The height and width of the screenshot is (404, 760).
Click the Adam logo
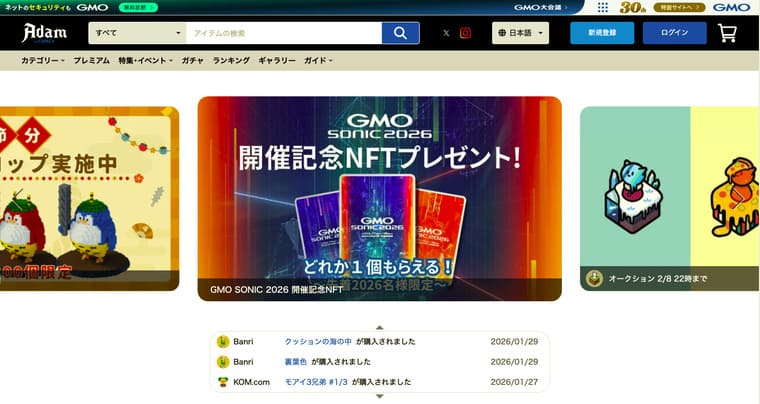44,33
